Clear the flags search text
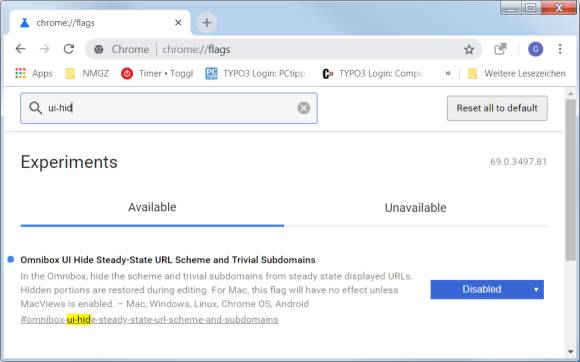Screen dimensions: 580x362 [304, 108]
